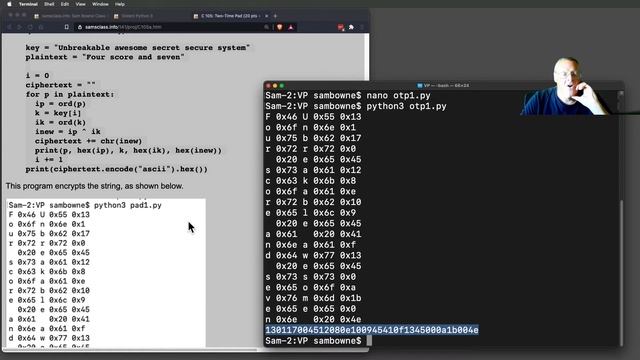Click the 'key =' line in browser code
This screenshot has width=640, height=360.
click(x=138, y=48)
